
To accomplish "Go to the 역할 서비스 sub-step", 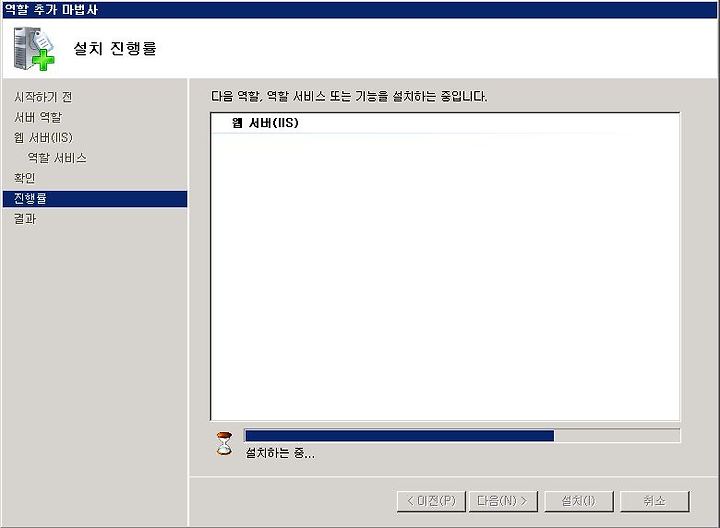I will (x=57, y=158).
